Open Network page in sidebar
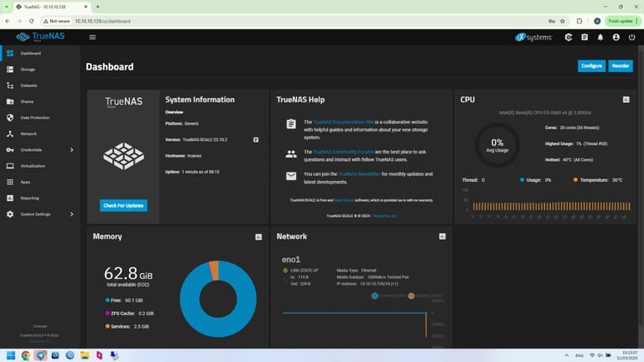This screenshot has width=644, height=362. [x=40, y=134]
